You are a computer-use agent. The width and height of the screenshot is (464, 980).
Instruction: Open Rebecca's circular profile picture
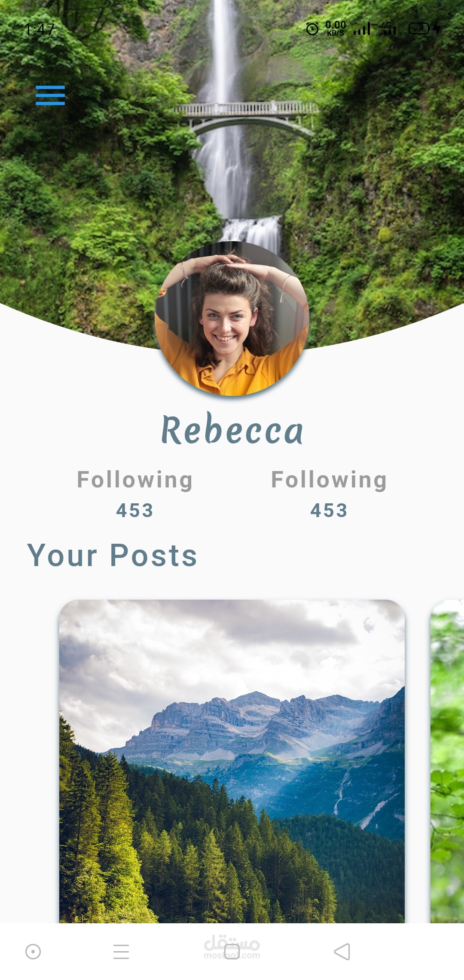(x=232, y=318)
